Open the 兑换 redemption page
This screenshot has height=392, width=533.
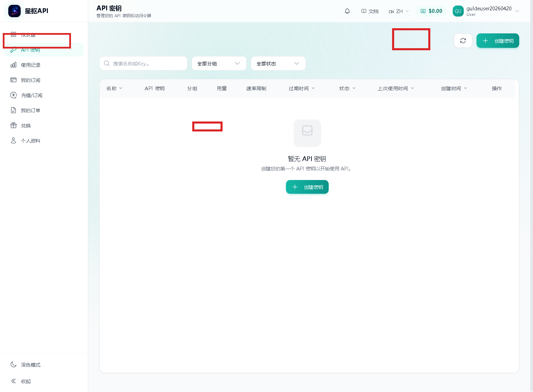[x=25, y=125]
